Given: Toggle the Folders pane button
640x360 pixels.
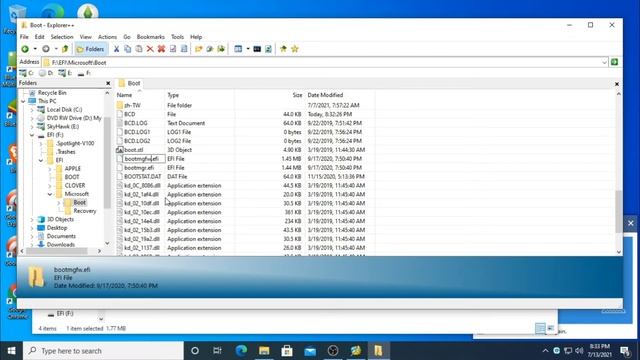Looking at the screenshot, I should point(90,49).
